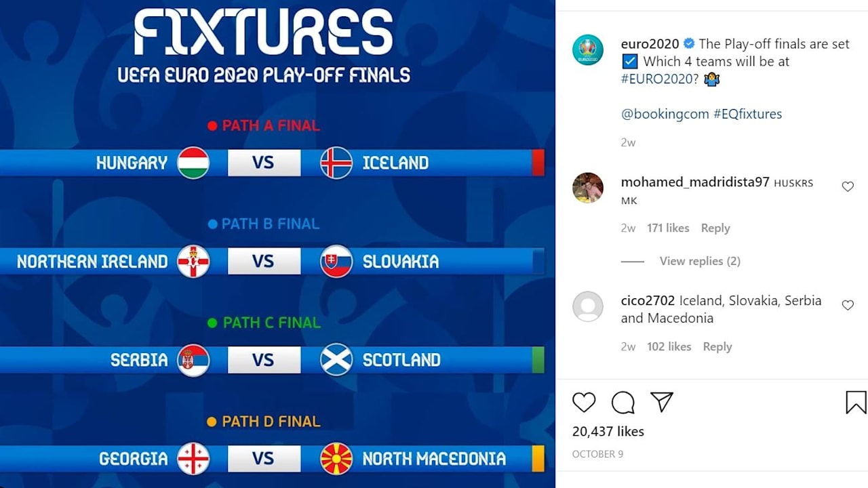Click the North Macedonia flag icon
The height and width of the screenshot is (488, 868).
(336, 459)
